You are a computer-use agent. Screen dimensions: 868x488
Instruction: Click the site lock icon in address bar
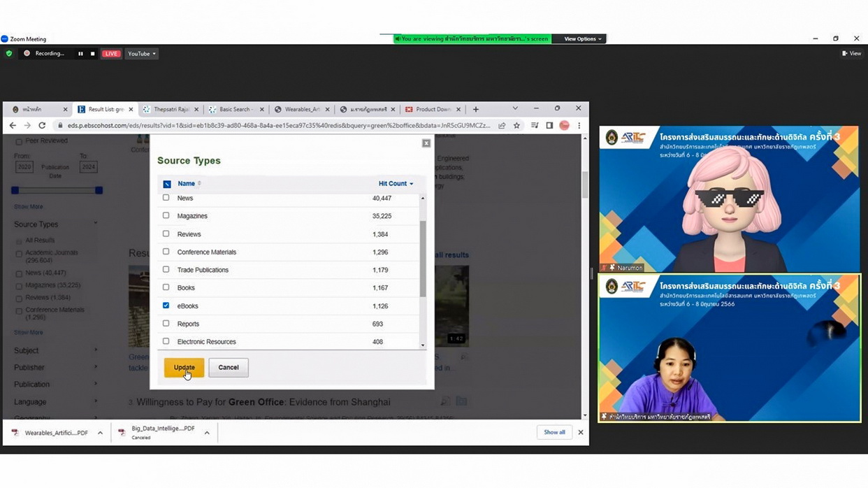(x=60, y=126)
